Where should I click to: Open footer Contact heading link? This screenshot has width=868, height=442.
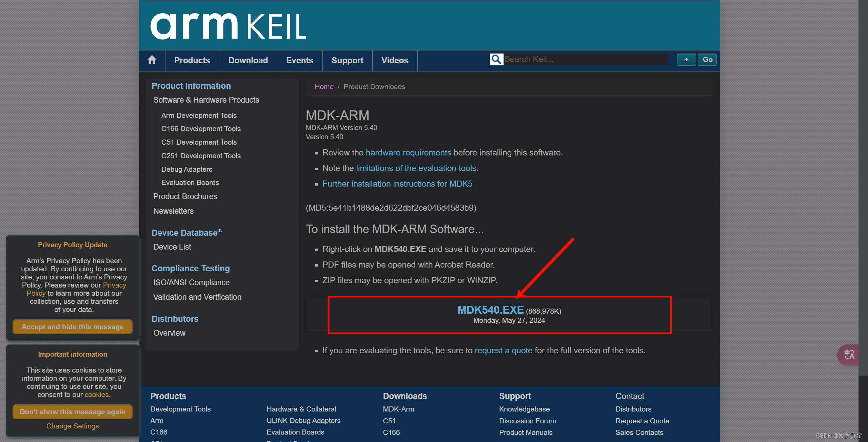click(x=630, y=396)
